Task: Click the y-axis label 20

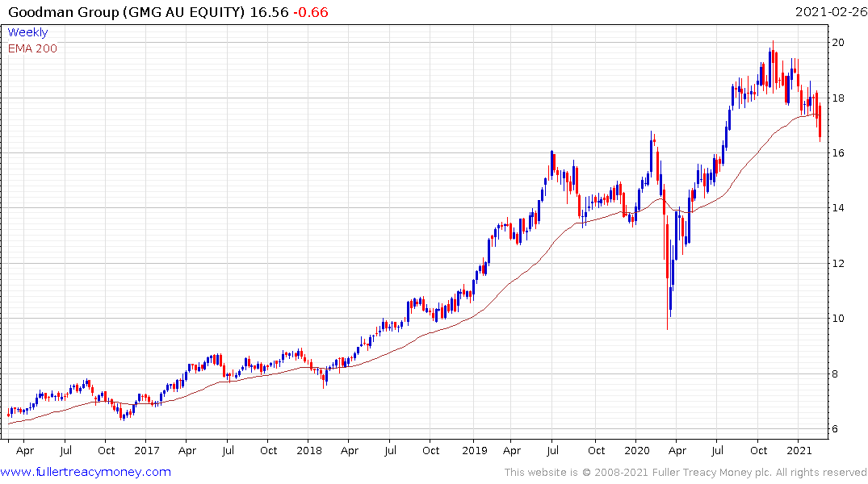Action: pyautogui.click(x=837, y=43)
